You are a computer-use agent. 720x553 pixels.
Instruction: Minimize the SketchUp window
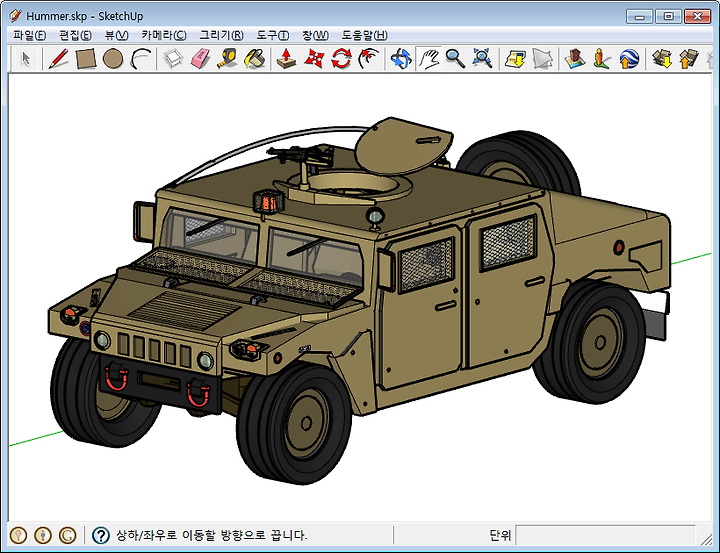pyautogui.click(x=639, y=17)
